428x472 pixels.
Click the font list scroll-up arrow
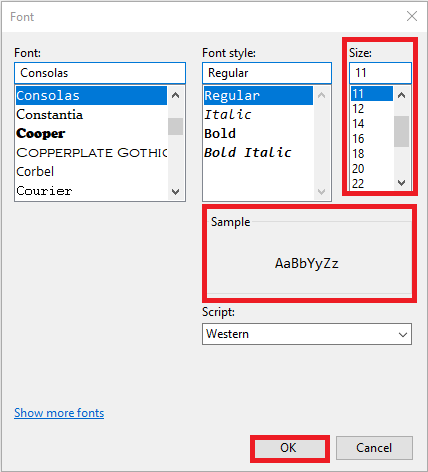click(175, 96)
